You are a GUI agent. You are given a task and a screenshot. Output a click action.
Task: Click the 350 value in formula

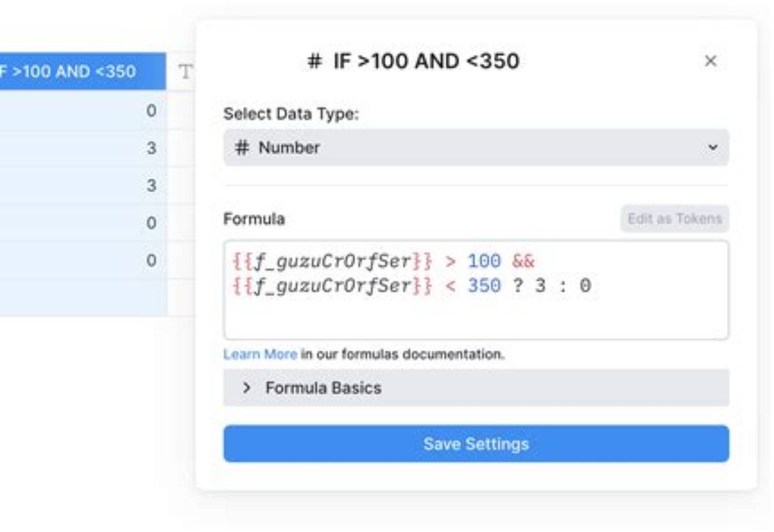[484, 286]
